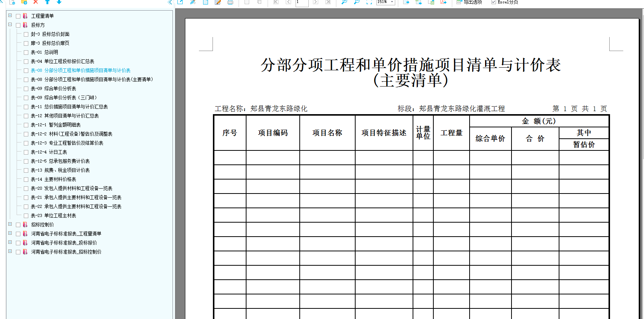Click the blue move-up arrow icon
Screen dimensions: 644x319
(x=47, y=2)
